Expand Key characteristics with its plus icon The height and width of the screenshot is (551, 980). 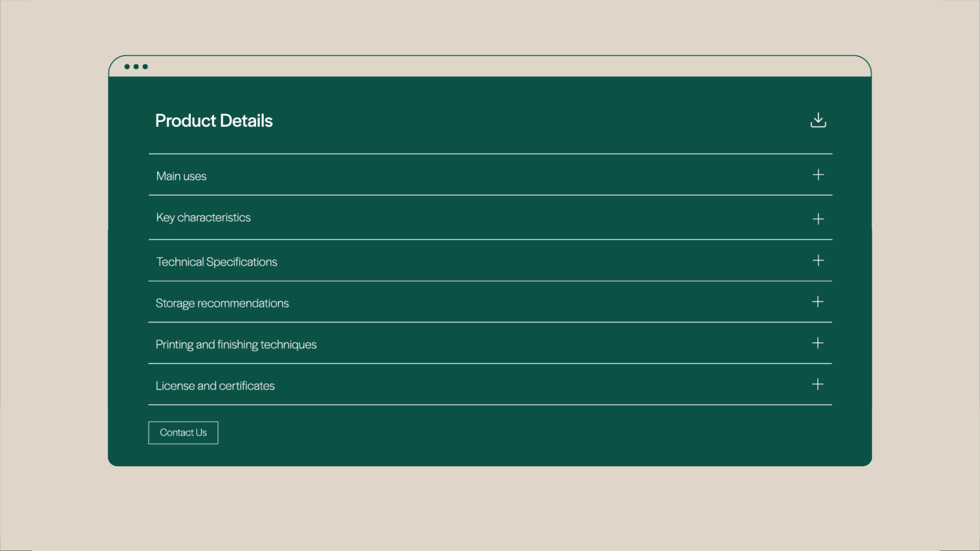(x=818, y=219)
